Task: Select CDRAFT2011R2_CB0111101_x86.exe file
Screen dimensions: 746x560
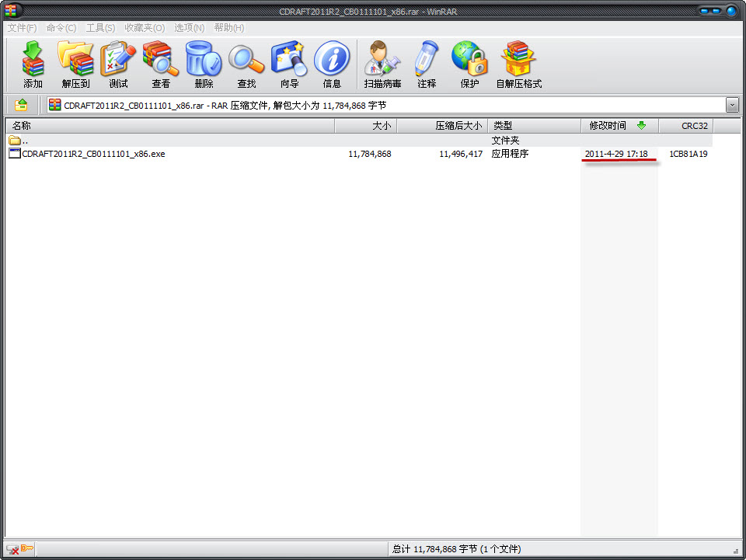Action: (93, 154)
